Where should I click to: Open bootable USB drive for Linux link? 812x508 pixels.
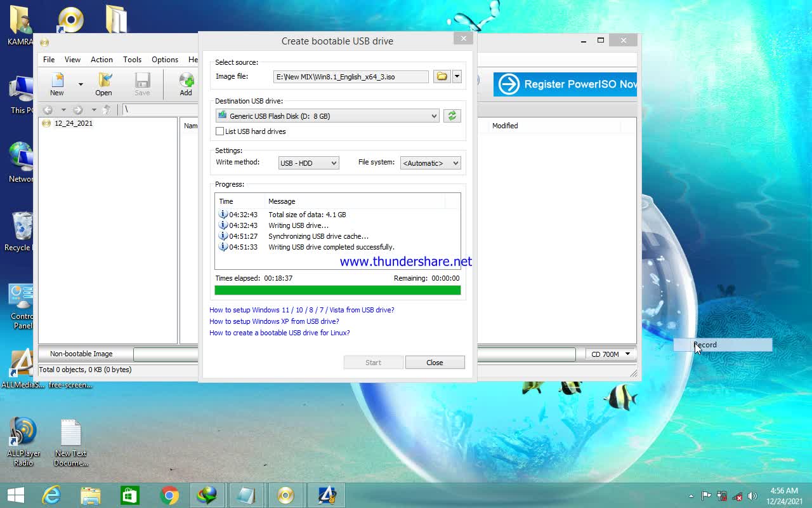click(x=280, y=333)
